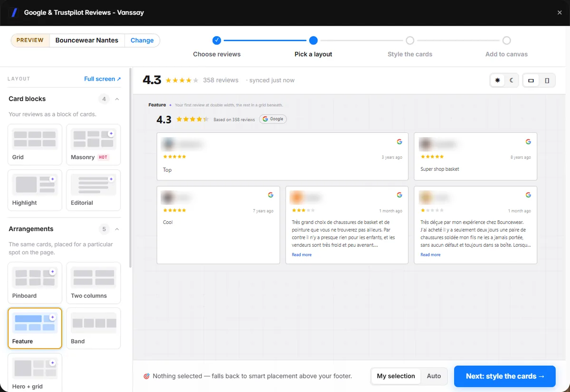Choose the Editorial layout thumbnail
The height and width of the screenshot is (392, 570).
(x=93, y=190)
